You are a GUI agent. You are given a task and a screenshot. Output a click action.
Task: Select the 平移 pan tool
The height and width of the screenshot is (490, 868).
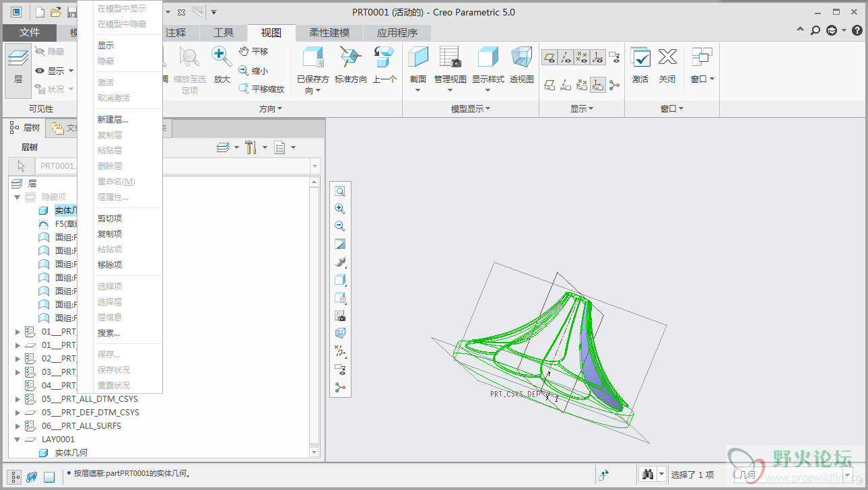[x=253, y=51]
